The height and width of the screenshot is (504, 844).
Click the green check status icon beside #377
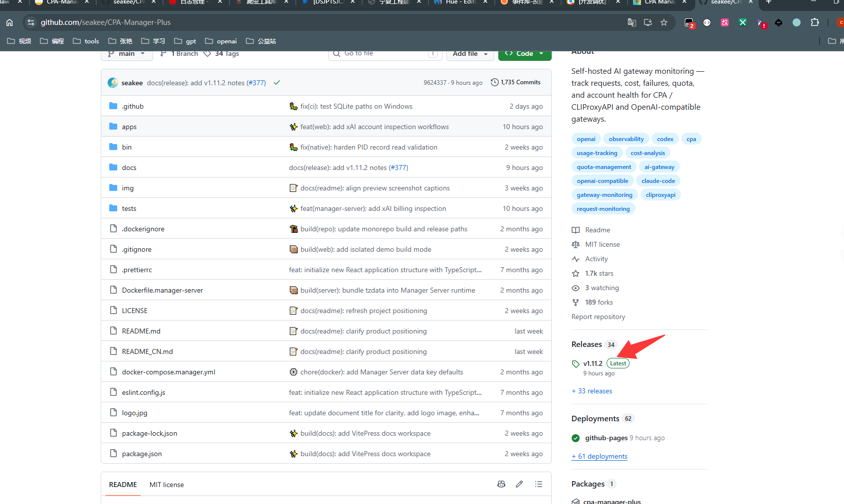pyautogui.click(x=277, y=83)
